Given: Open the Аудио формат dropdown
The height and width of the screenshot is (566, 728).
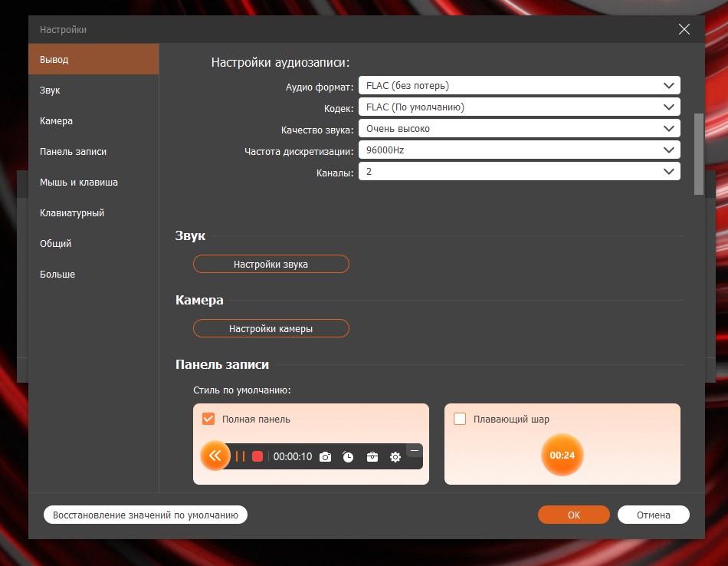Looking at the screenshot, I should point(520,86).
